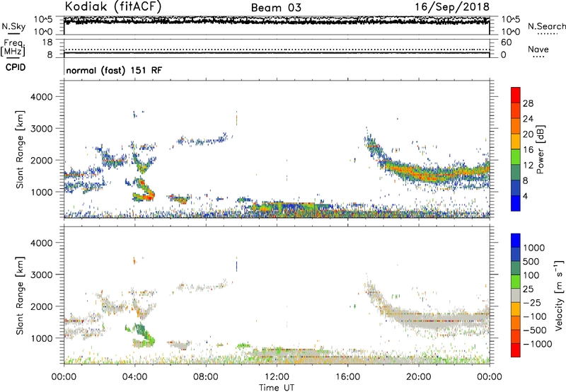This screenshot has height=392, width=566.
Task: Click the "Beam 03" heading
Action: (276, 8)
